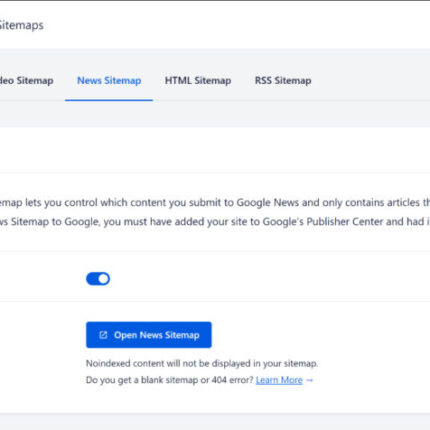Image resolution: width=430 pixels, height=430 pixels.
Task: Click the gray strip beneath the tab row
Action: point(215,114)
